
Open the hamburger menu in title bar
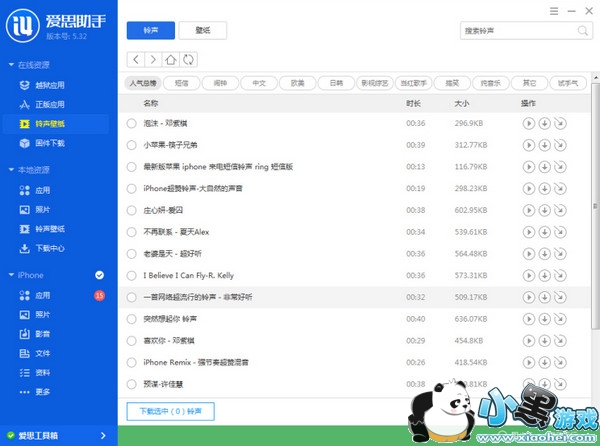pos(551,9)
